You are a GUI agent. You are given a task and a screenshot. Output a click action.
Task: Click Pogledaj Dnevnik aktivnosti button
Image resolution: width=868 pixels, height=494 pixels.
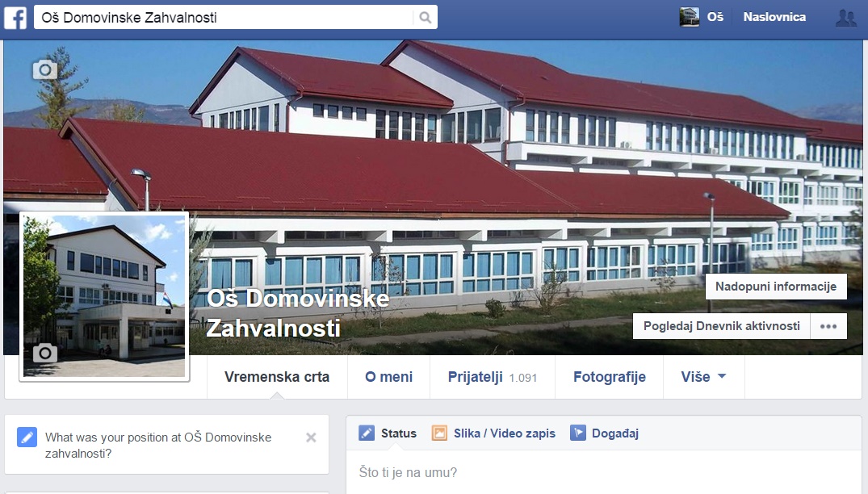[721, 326]
